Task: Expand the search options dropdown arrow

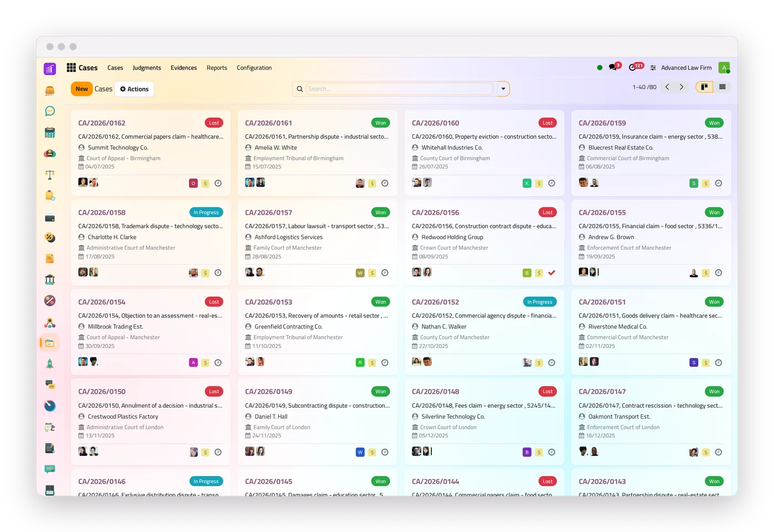Action: tap(503, 89)
